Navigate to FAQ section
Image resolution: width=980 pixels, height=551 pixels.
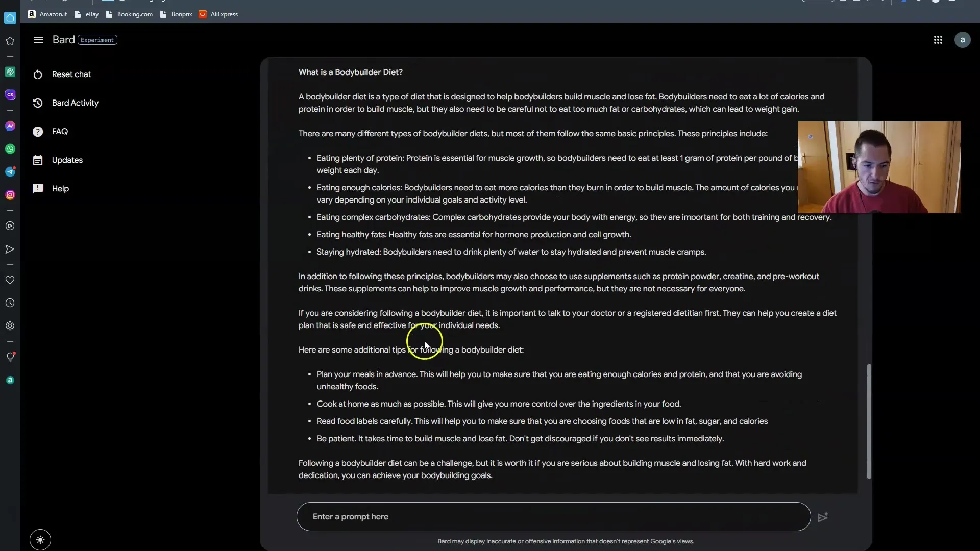[60, 131]
